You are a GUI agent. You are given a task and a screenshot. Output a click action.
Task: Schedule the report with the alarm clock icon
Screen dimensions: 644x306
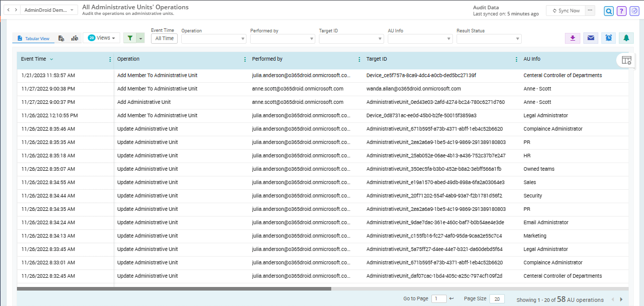pyautogui.click(x=609, y=38)
